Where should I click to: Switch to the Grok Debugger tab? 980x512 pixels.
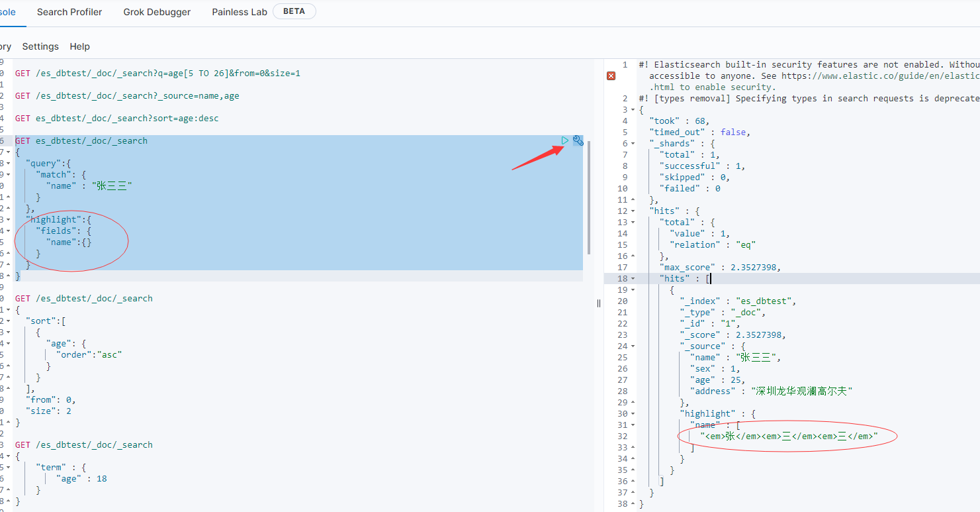pos(157,12)
